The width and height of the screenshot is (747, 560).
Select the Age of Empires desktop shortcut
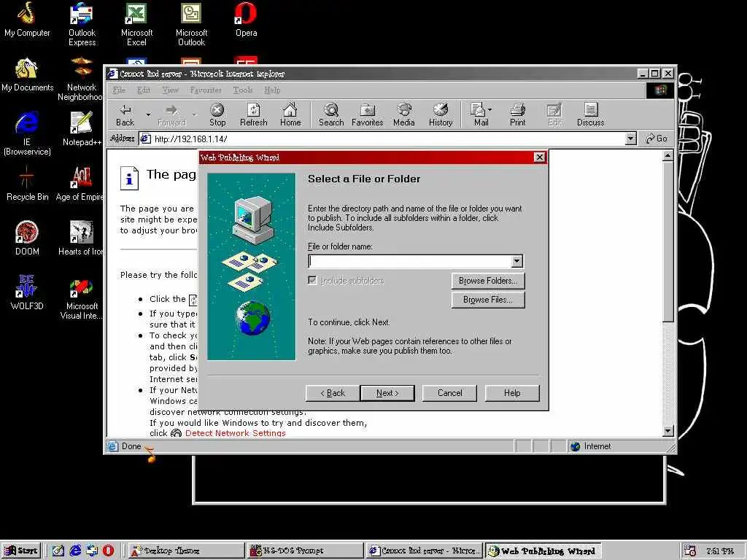(80, 184)
